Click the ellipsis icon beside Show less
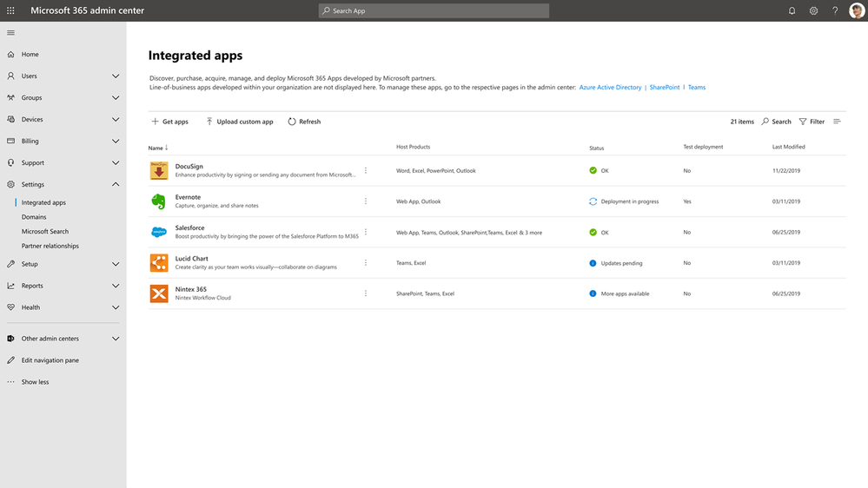Screen dimensions: 868x488 pyautogui.click(x=10, y=382)
